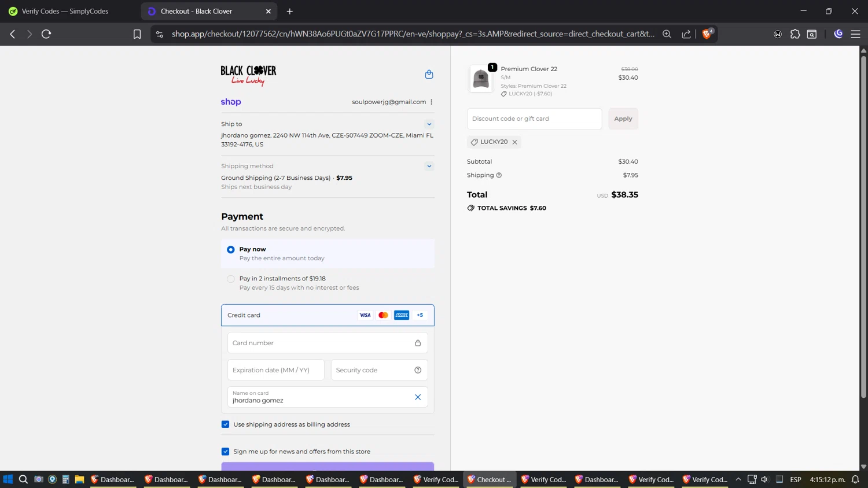Open Windows taskbar search
The width and height of the screenshot is (868, 488).
[23, 479]
